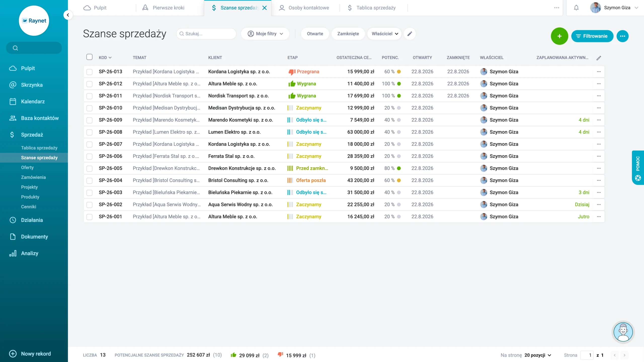644x362 pixels.
Task: Open Oferty in the Sprzedaż submenu
Action: (27, 167)
